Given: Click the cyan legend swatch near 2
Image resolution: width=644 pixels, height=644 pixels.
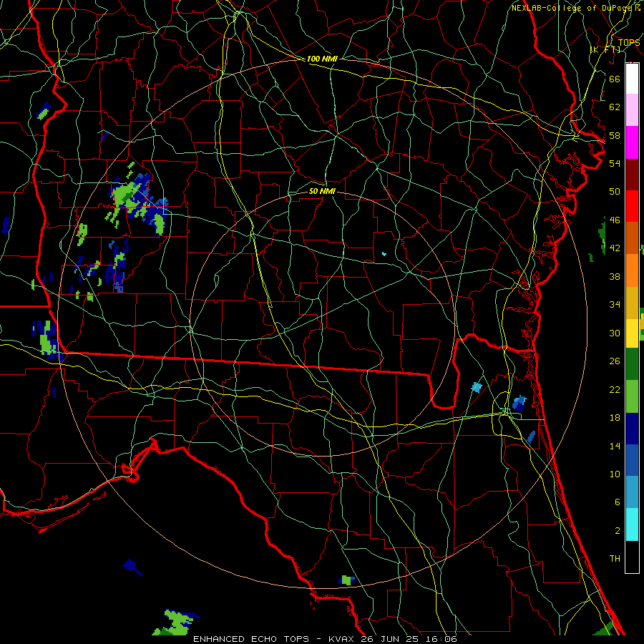Looking at the screenshot, I should pos(632,525).
